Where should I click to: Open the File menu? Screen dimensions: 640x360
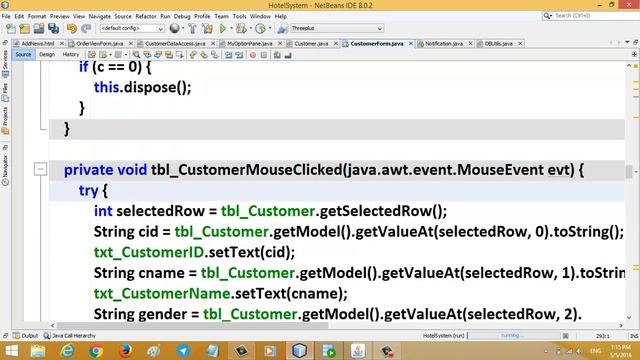[6, 16]
